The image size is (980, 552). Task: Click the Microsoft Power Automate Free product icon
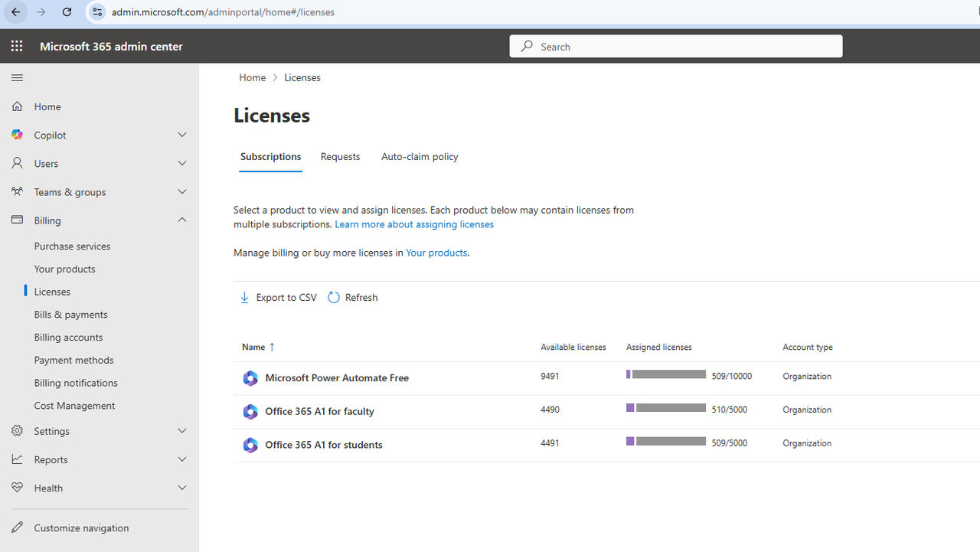(250, 378)
